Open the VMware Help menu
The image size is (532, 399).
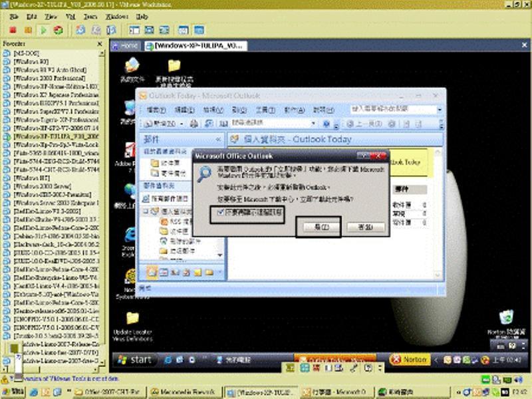coord(141,15)
